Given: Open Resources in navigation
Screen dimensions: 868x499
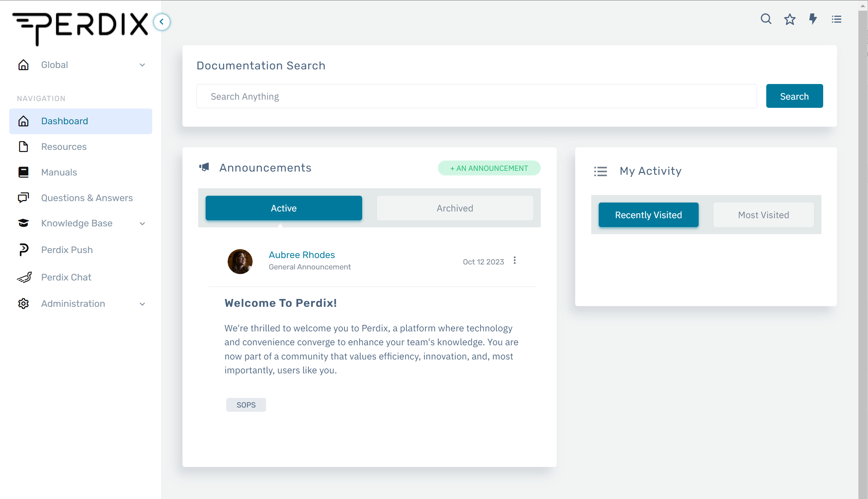Looking at the screenshot, I should [x=81, y=147].
